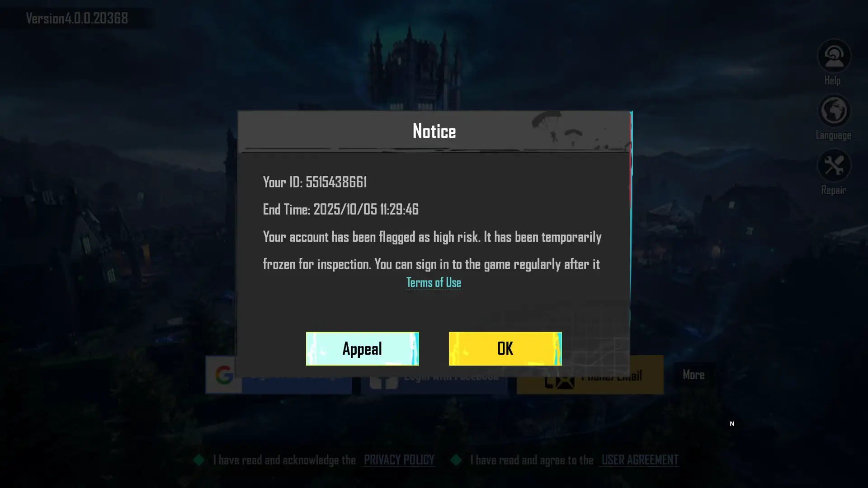Open the PRIVACY POLICY link

pos(399,460)
